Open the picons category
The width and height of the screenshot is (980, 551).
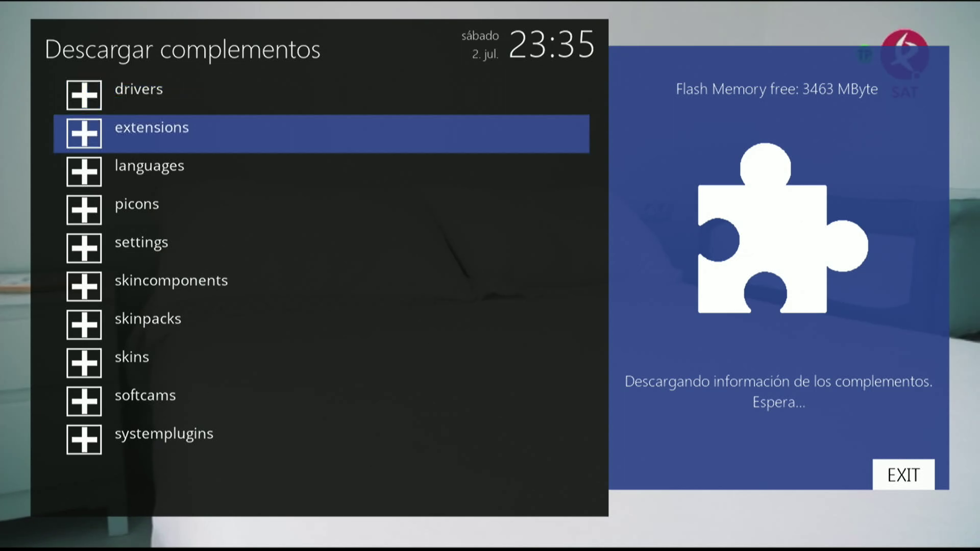[x=137, y=204]
